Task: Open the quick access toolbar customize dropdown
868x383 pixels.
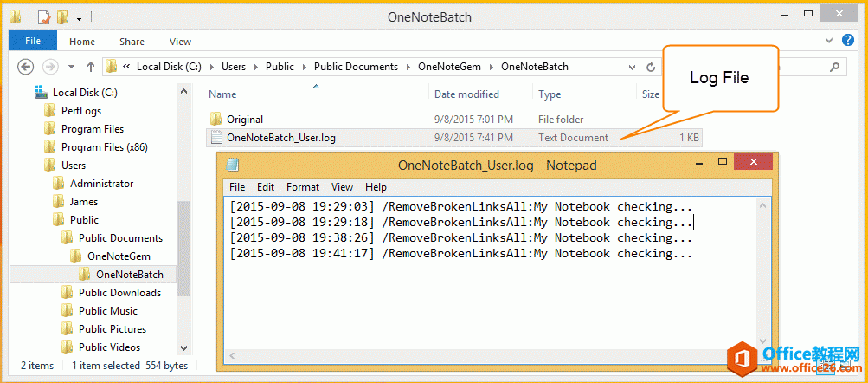Action: coord(79,16)
